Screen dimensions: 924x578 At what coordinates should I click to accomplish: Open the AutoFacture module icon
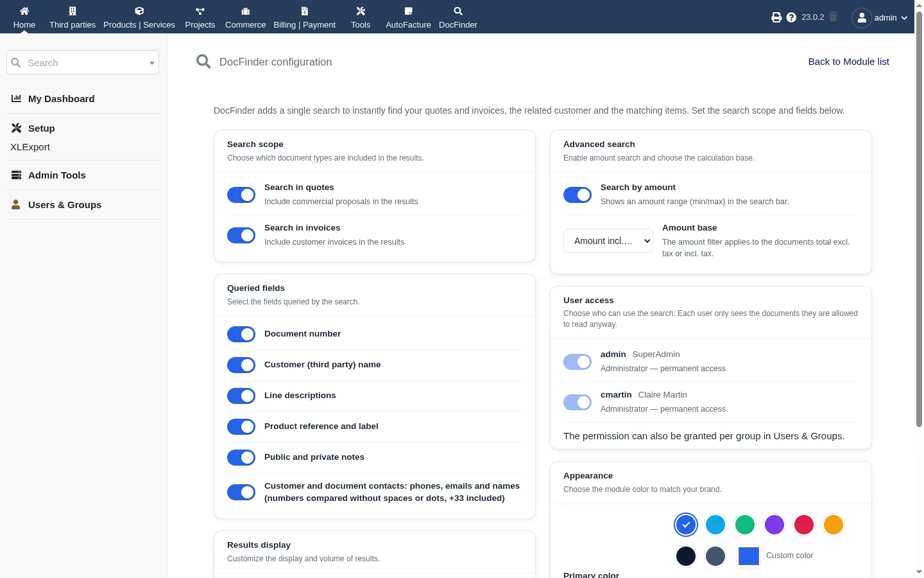pyautogui.click(x=408, y=11)
